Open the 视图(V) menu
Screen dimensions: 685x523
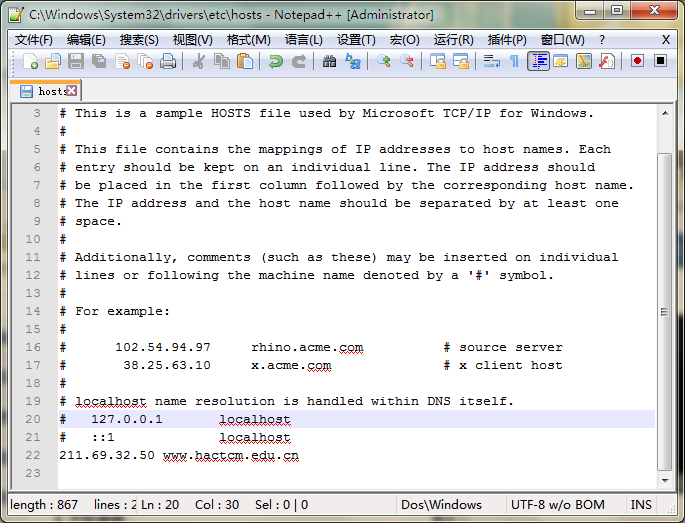coord(193,40)
